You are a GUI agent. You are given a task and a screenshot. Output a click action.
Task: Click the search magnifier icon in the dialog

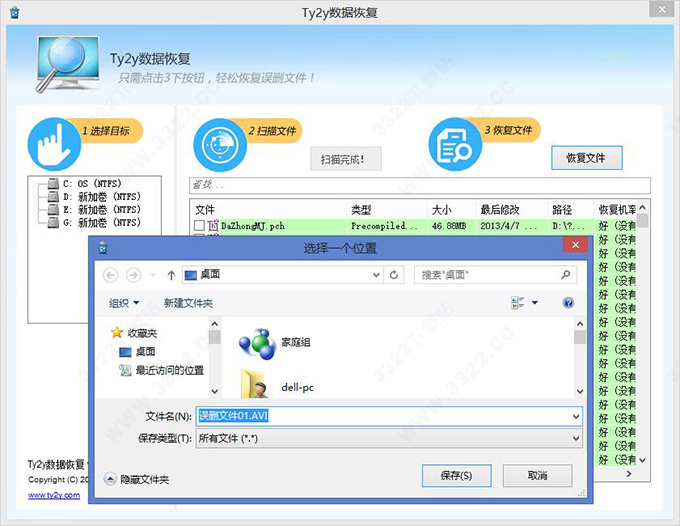point(566,274)
